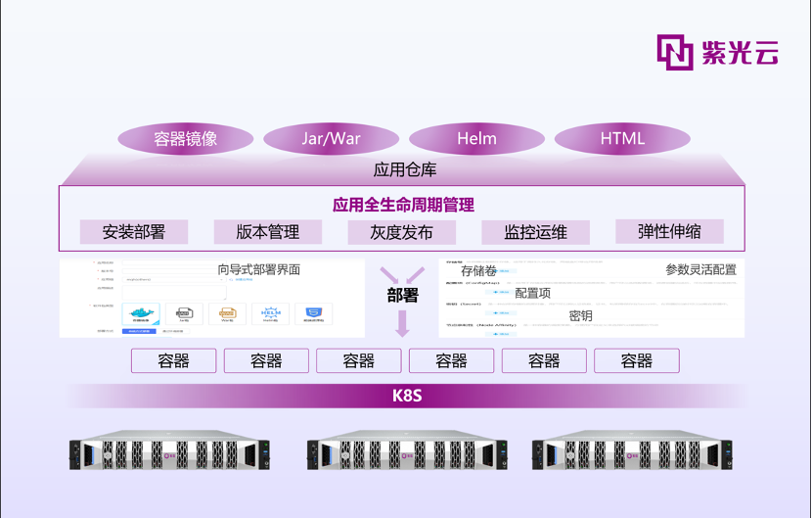Screen dimensions: 812x519
Task: Choose the HTML5 frontend resource package icon
Action: [x=313, y=313]
